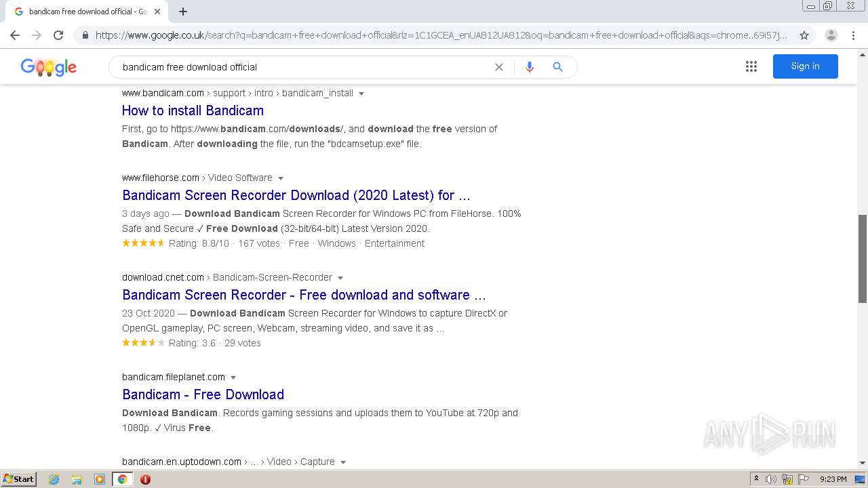Click the Sign in button

(x=806, y=66)
